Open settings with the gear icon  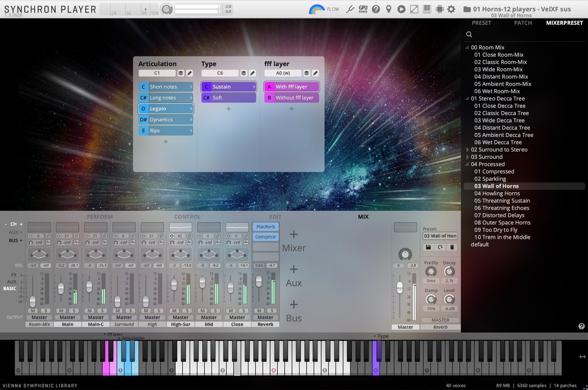pos(451,9)
